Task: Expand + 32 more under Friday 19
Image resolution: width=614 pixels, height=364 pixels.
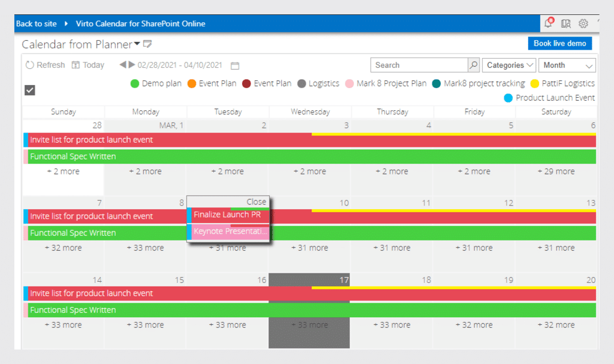Action: point(474,325)
